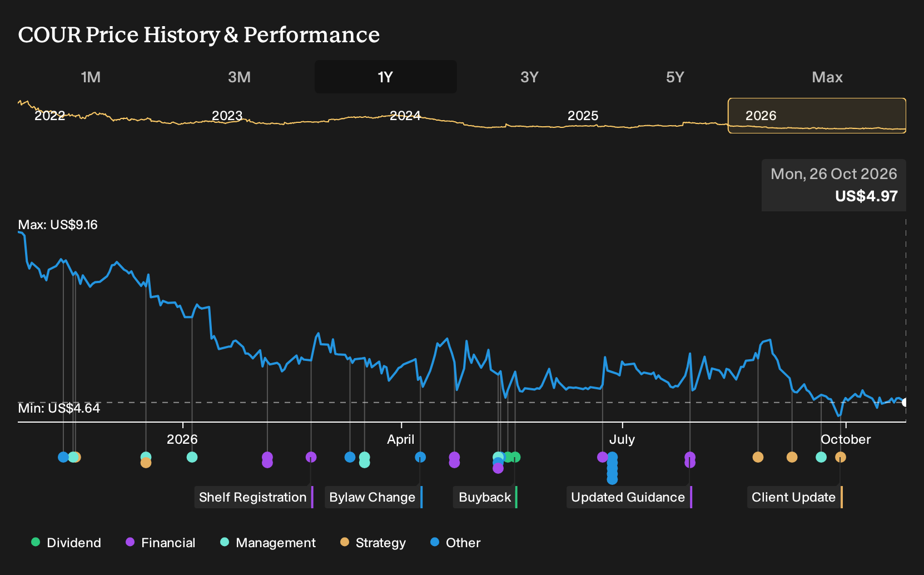Open the Client Update event label

click(x=794, y=497)
